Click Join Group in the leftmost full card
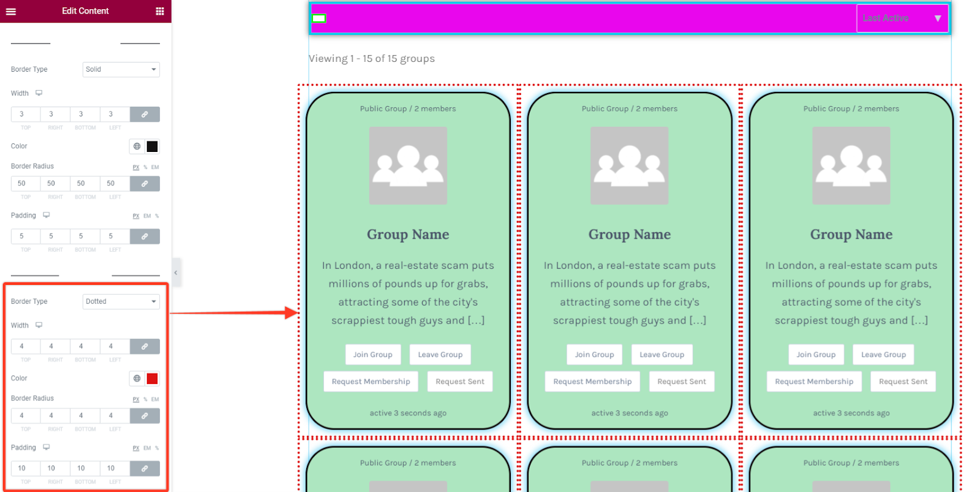The height and width of the screenshot is (492, 980). coord(372,355)
